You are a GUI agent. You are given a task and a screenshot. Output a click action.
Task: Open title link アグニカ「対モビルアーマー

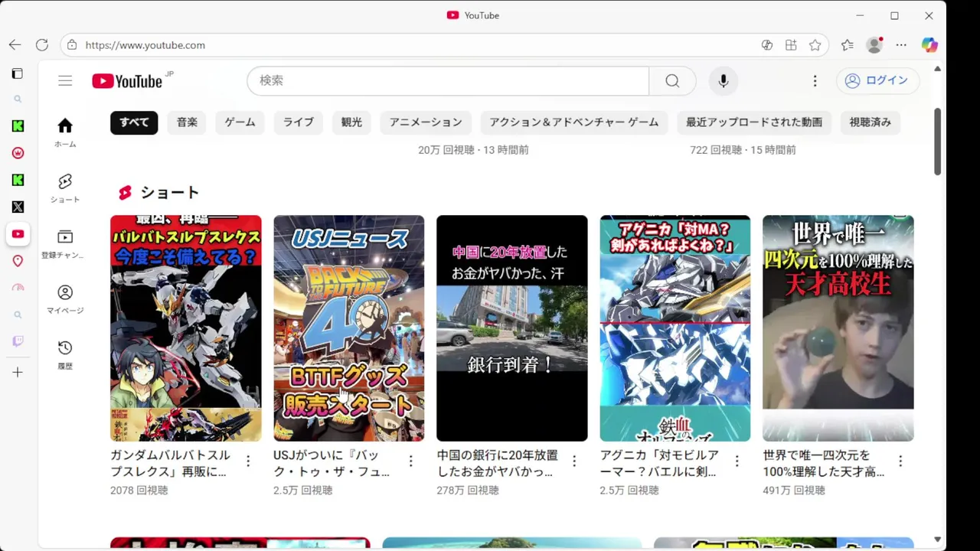(659, 463)
